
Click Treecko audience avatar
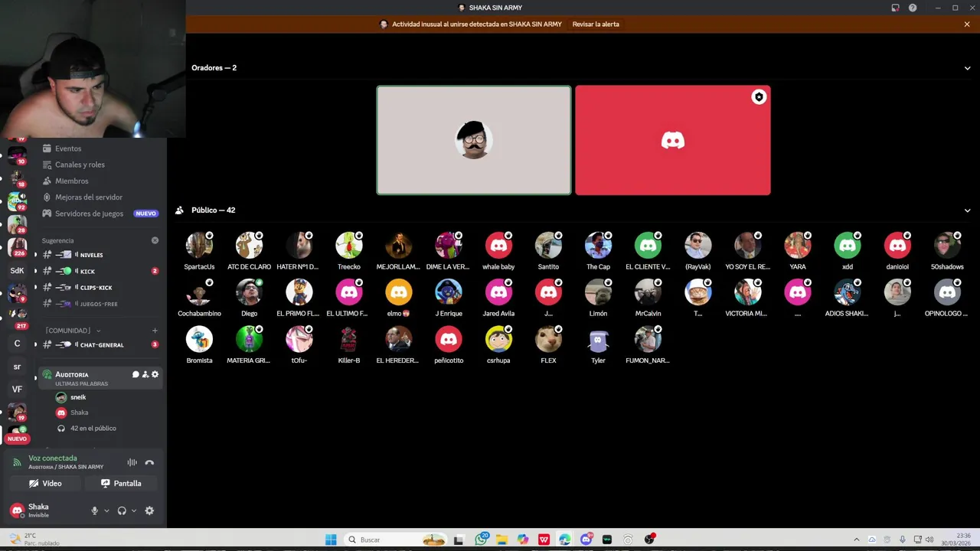point(349,246)
